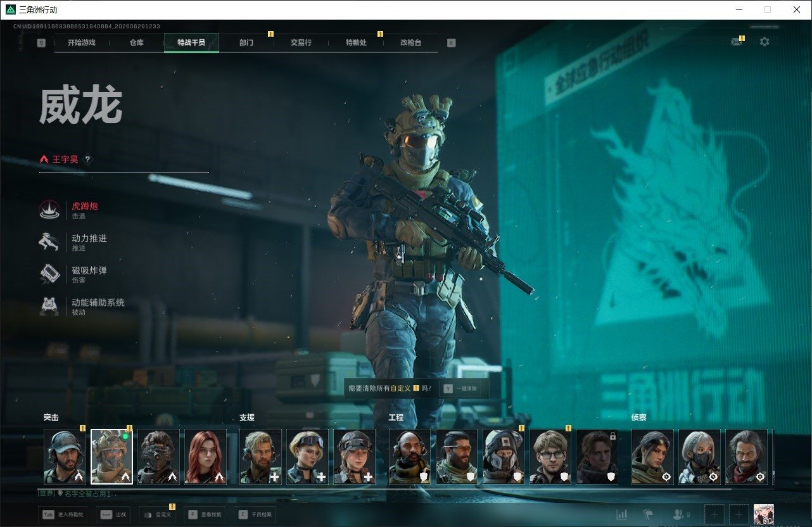Open the statistics bar chart icon
Screen dimensions: 812x527
[x=622, y=514]
